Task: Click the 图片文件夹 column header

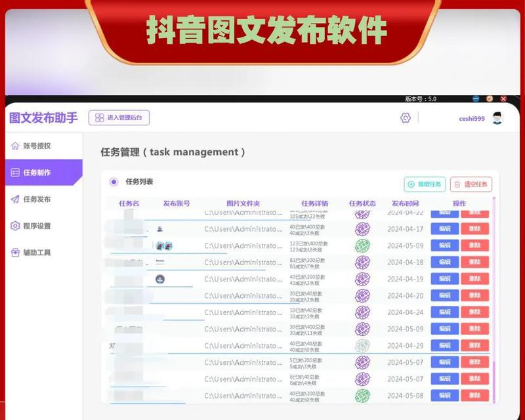Action: pos(243,203)
